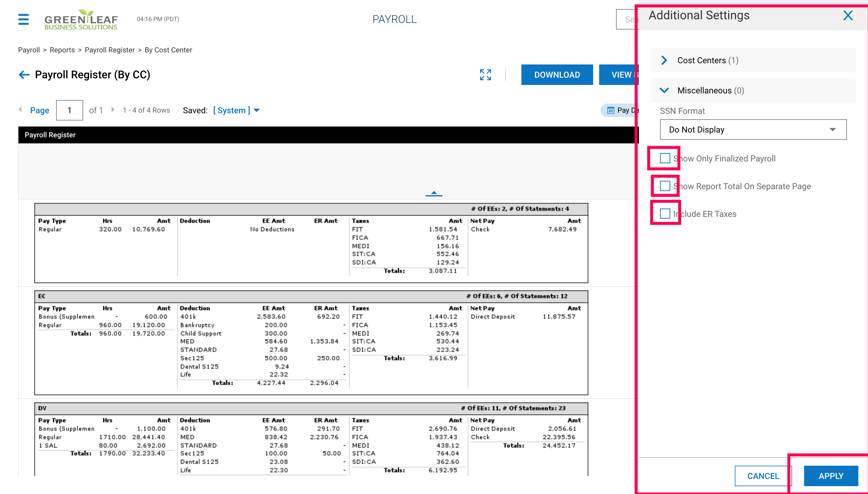Image resolution: width=868 pixels, height=494 pixels.
Task: Go to next page arrow
Action: pyautogui.click(x=113, y=110)
